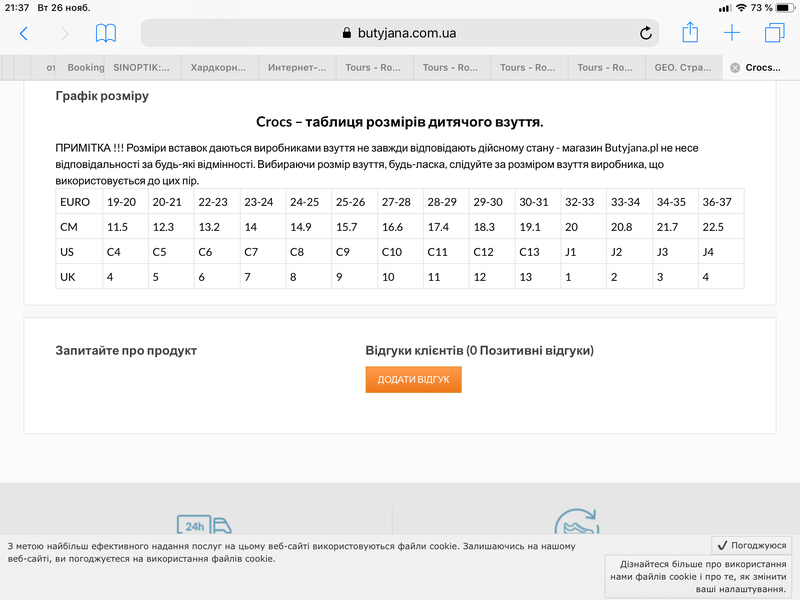Select CM cell 22.5

[721, 227]
